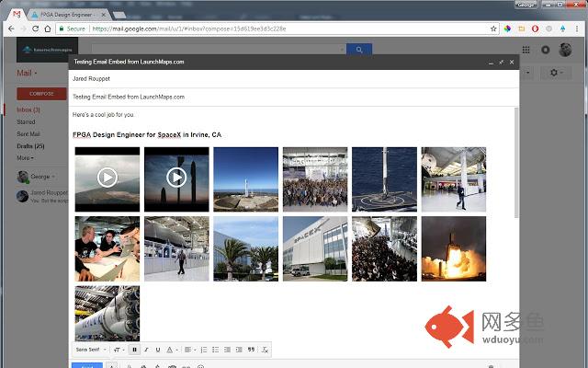Apply quote formatting
The width and height of the screenshot is (588, 368).
(251, 350)
